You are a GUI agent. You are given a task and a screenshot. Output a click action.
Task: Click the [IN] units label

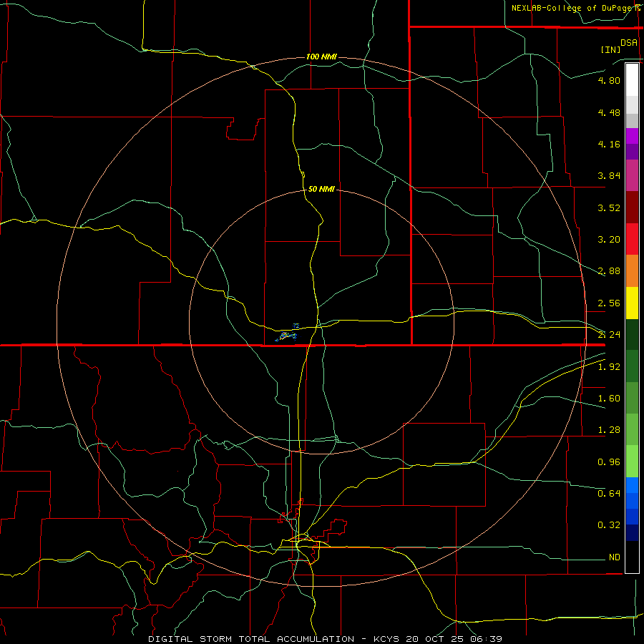[610, 50]
